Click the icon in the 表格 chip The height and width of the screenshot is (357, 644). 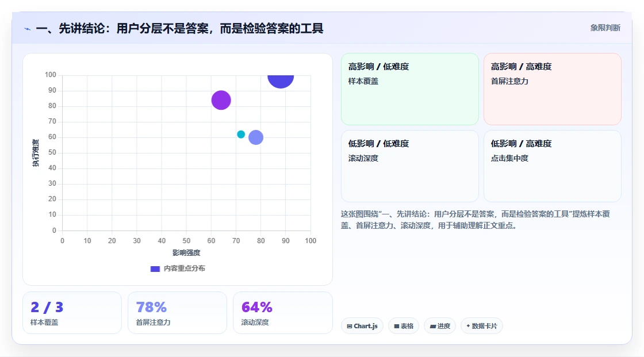397,326
